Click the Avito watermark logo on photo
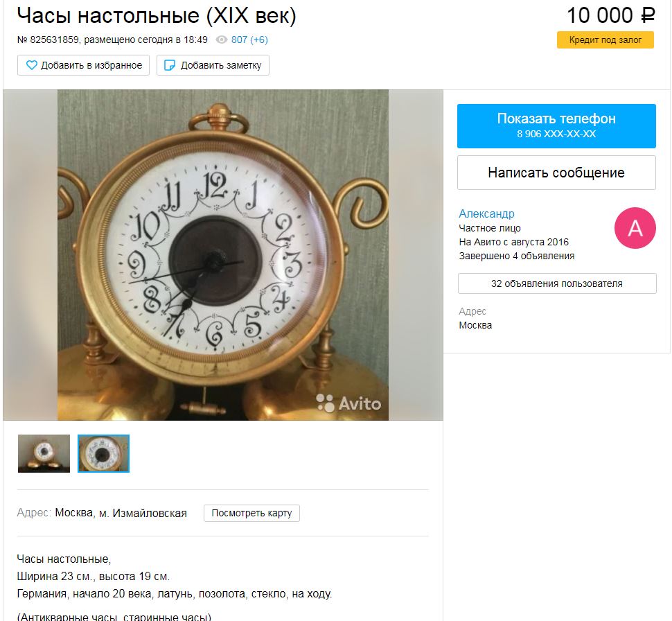 pyautogui.click(x=348, y=403)
